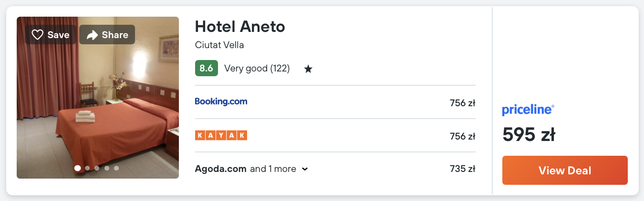Image resolution: width=644 pixels, height=201 pixels.
Task: Click the star rating icon
Action: (x=308, y=69)
